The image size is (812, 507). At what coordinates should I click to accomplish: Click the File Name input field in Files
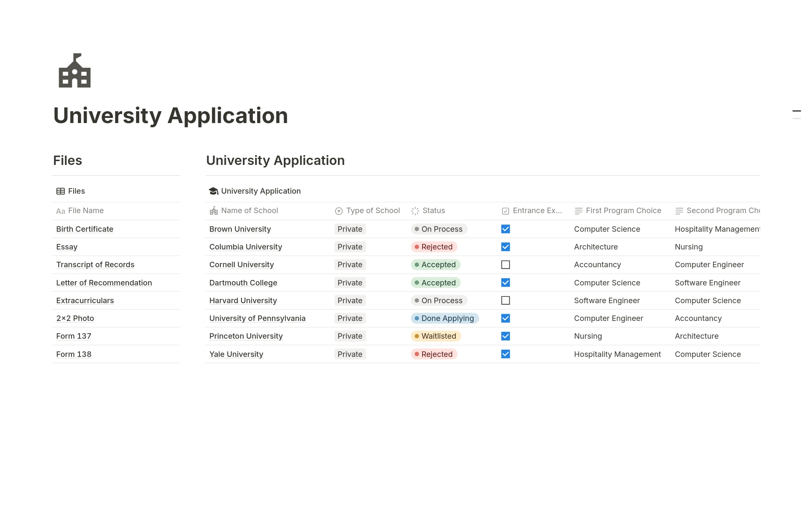tap(86, 210)
